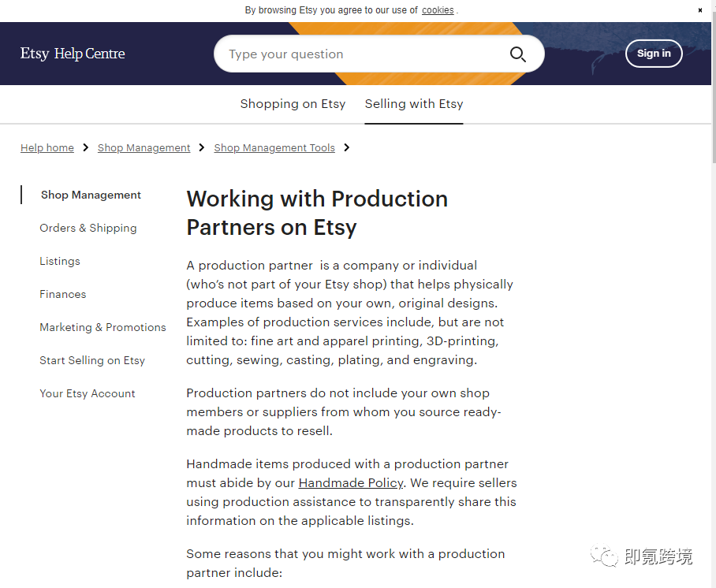
Task: Open the Handmade Policy link
Action: pyautogui.click(x=351, y=482)
